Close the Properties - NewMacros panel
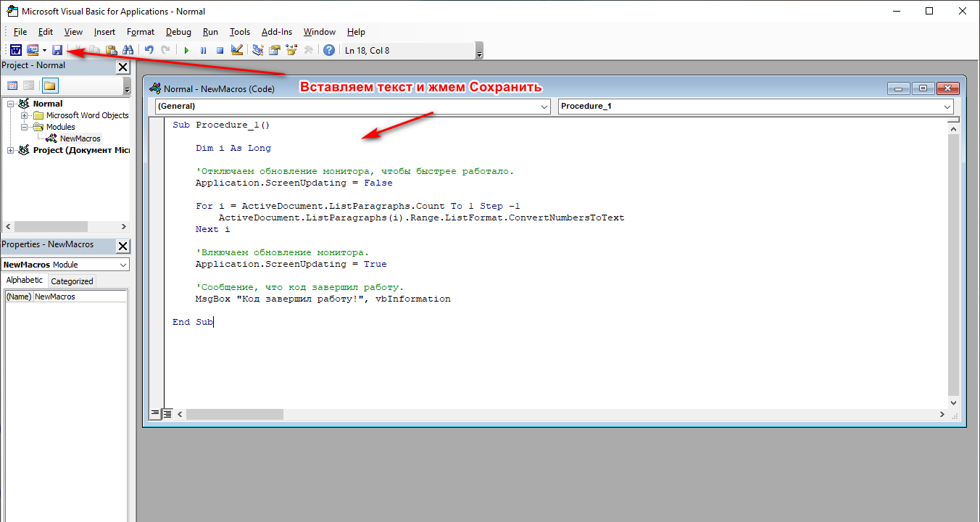This screenshot has height=522, width=980. (x=122, y=246)
